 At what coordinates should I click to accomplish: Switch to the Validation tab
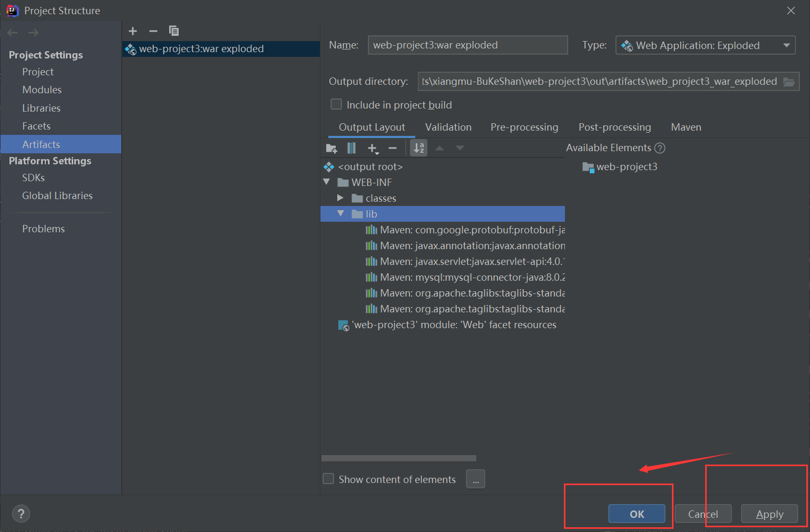pos(448,127)
